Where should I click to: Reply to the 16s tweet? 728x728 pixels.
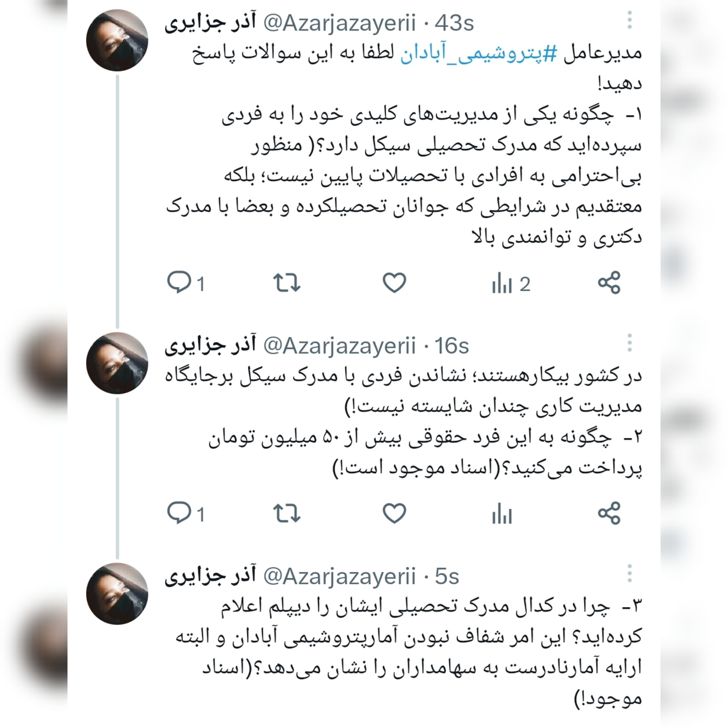(186, 513)
